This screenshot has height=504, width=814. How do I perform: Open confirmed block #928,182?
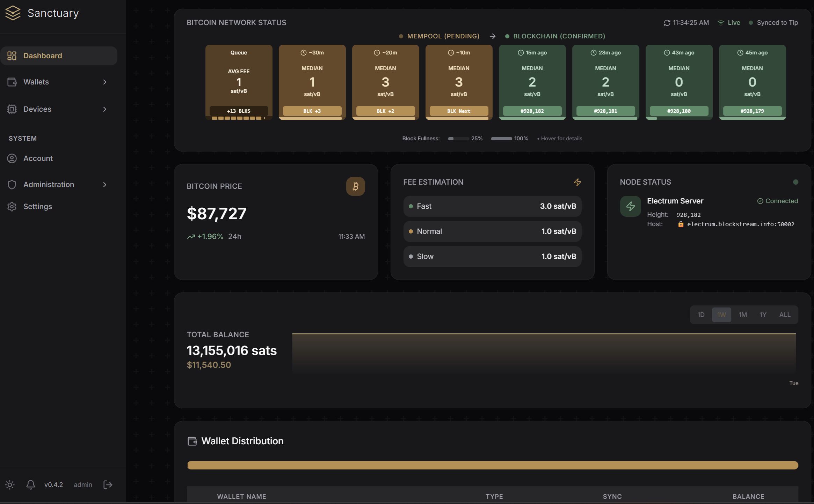532,82
